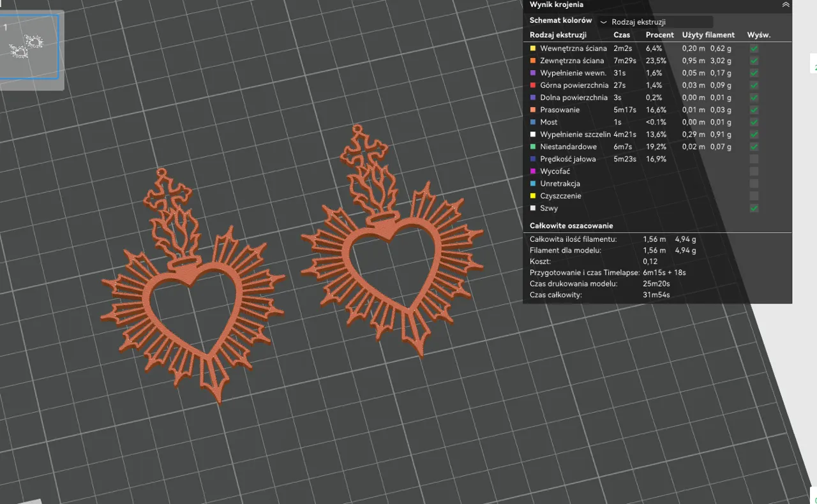
Task: Click the Wynik krojenia panel title
Action: [556, 4]
